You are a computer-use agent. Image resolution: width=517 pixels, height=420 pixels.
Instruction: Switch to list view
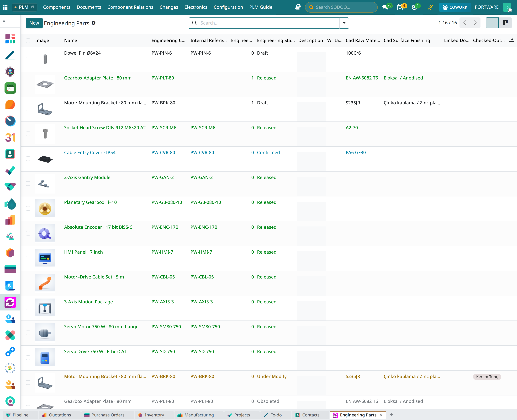pos(492,23)
